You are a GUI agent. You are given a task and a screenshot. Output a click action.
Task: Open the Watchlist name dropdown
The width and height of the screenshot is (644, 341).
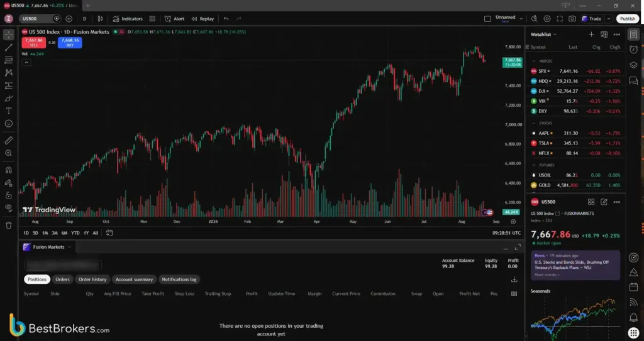tap(543, 35)
